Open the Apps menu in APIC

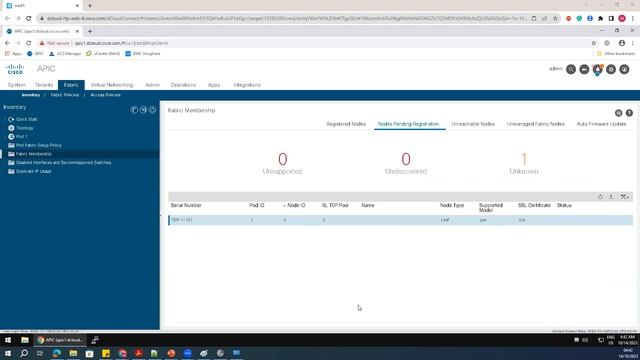point(214,85)
